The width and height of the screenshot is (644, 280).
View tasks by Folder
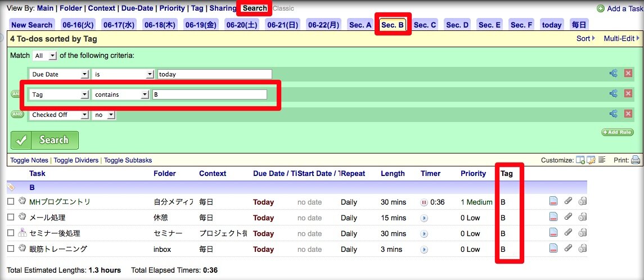coord(71,8)
